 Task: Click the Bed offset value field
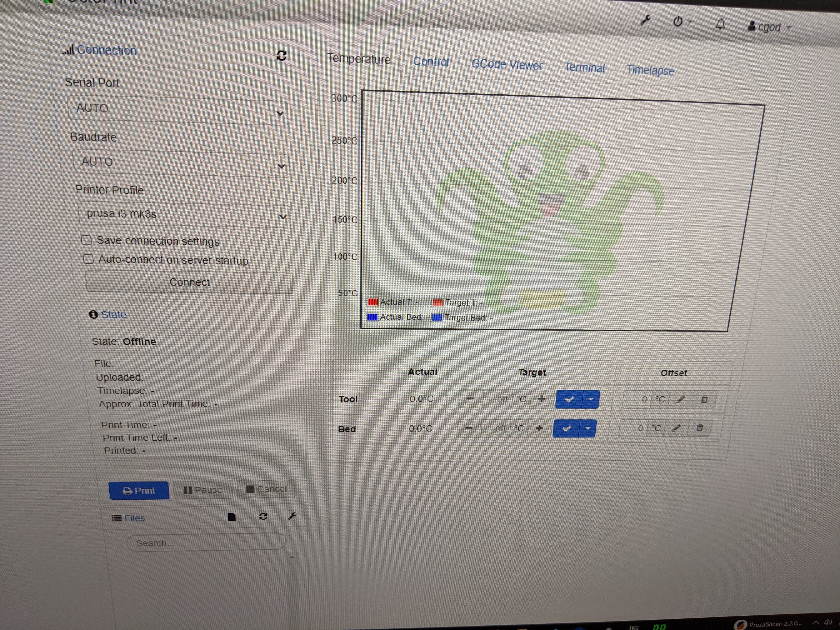click(x=633, y=428)
